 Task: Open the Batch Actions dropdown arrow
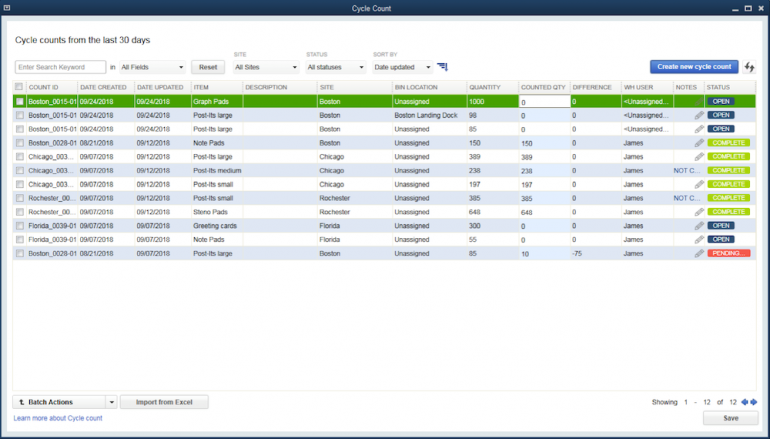pyautogui.click(x=111, y=402)
